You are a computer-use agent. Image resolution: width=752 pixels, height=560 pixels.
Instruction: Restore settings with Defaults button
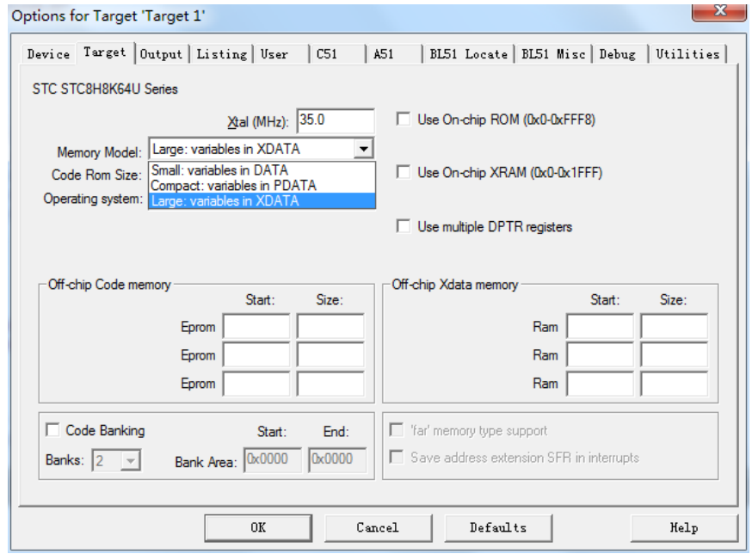pyautogui.click(x=498, y=528)
